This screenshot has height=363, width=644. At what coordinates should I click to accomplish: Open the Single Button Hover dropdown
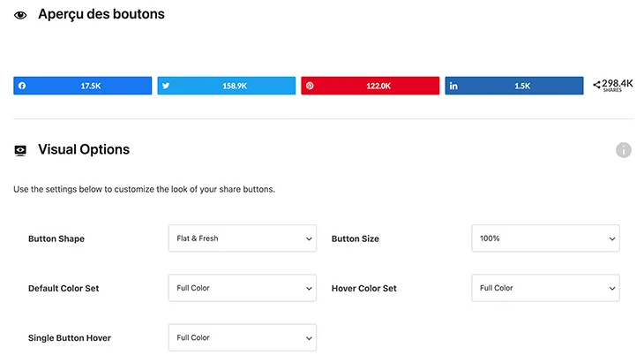click(243, 337)
